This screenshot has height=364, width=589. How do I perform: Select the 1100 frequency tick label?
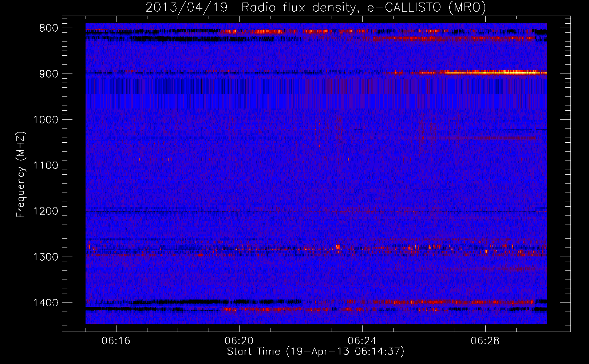tap(46, 166)
